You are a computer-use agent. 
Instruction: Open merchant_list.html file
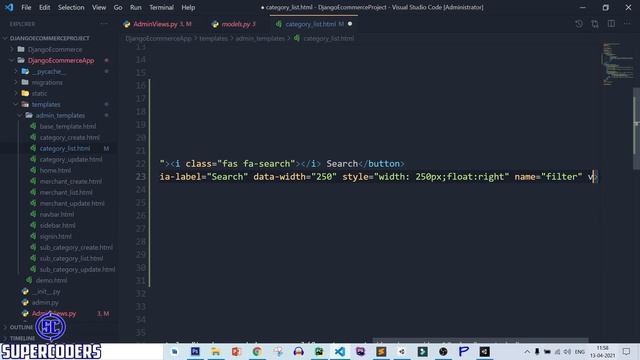66,193
